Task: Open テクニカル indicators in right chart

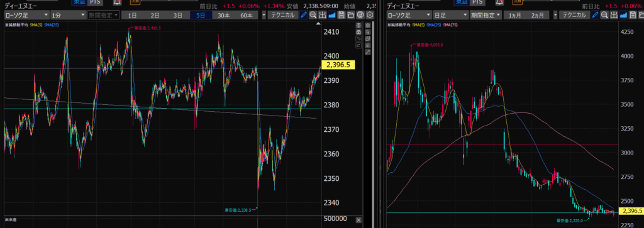Action: [575, 15]
